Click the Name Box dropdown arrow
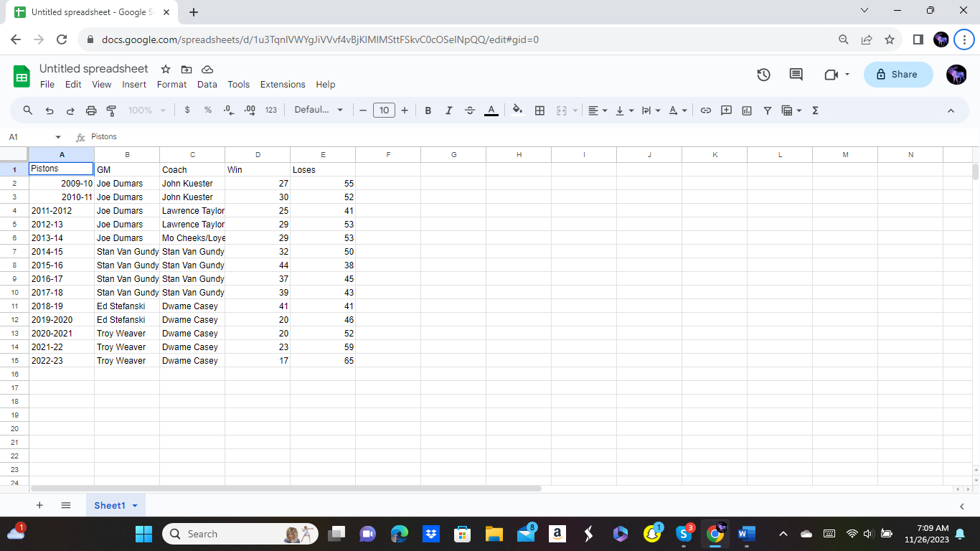This screenshot has width=980, height=551. pyautogui.click(x=58, y=137)
